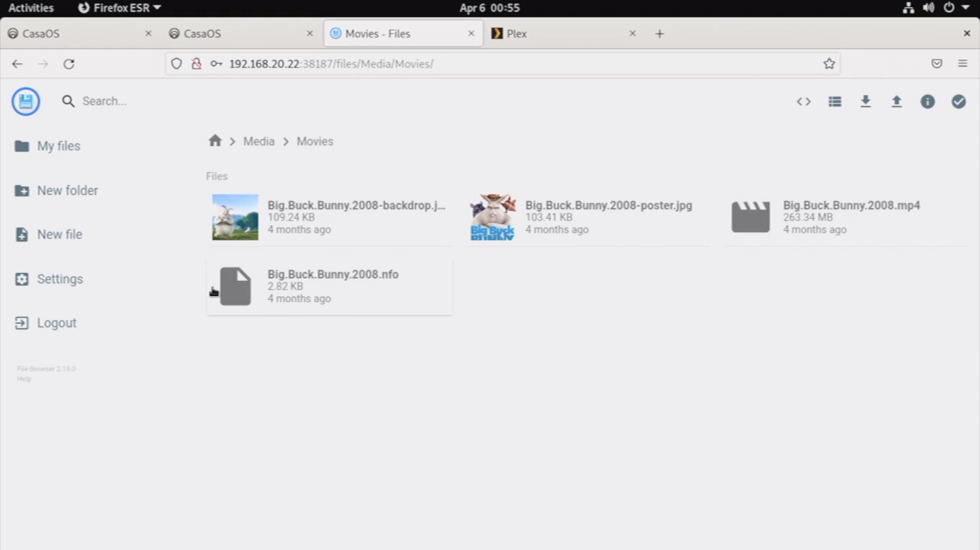Click the Media breadcrumb link

[259, 141]
